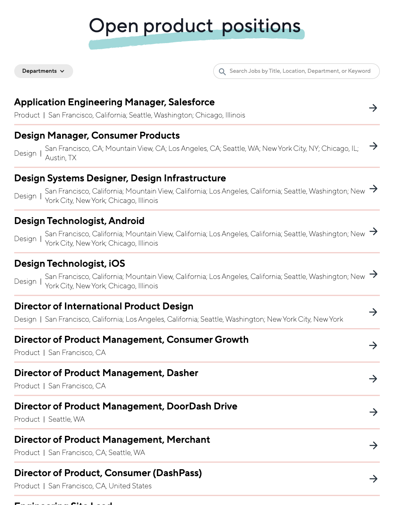Open Director of Product, Consumer (DashPass) title
The height and width of the screenshot is (505, 420).
coord(108,473)
